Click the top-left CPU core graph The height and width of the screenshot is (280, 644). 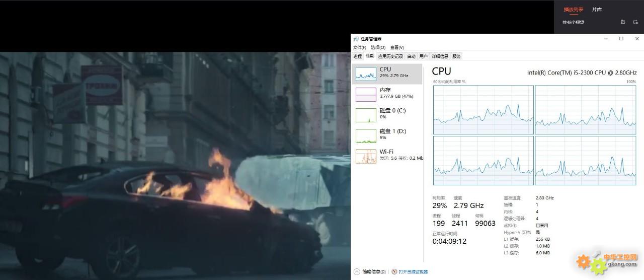pyautogui.click(x=483, y=110)
